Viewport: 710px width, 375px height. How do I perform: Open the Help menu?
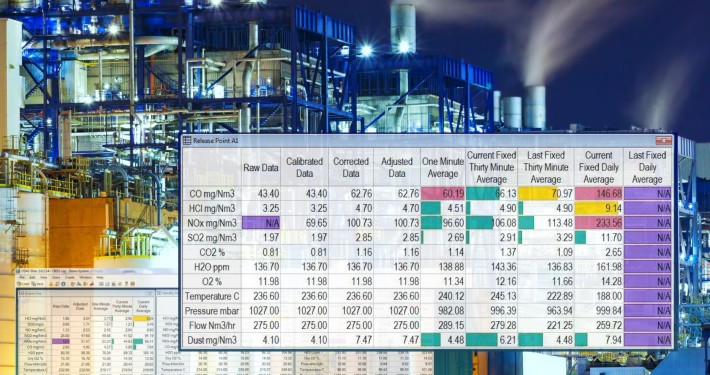coord(100,277)
